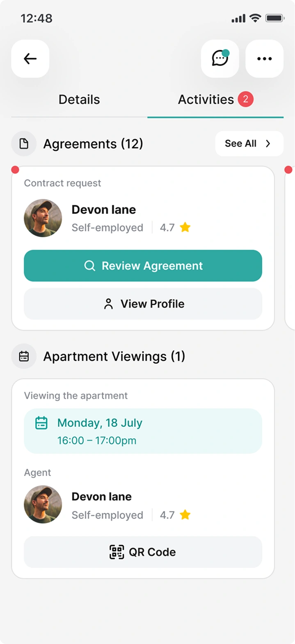Show the QR Code

143,552
